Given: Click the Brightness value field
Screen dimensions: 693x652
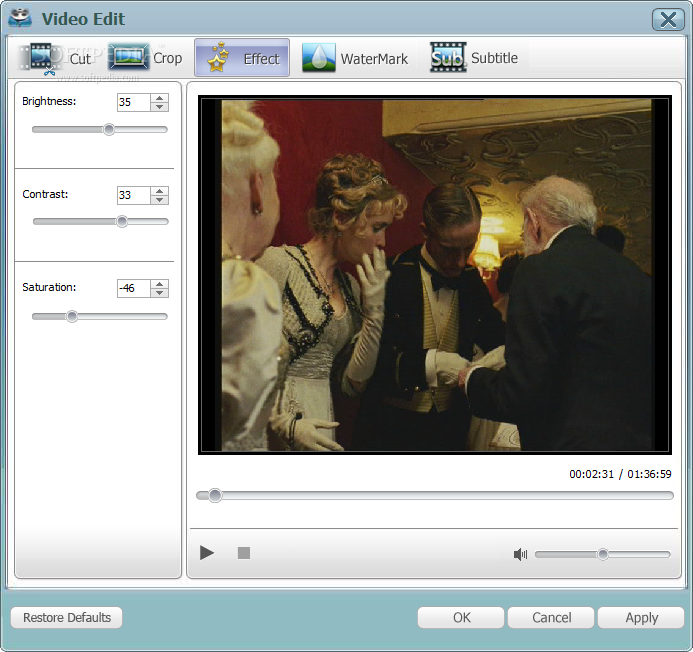Looking at the screenshot, I should tap(133, 102).
